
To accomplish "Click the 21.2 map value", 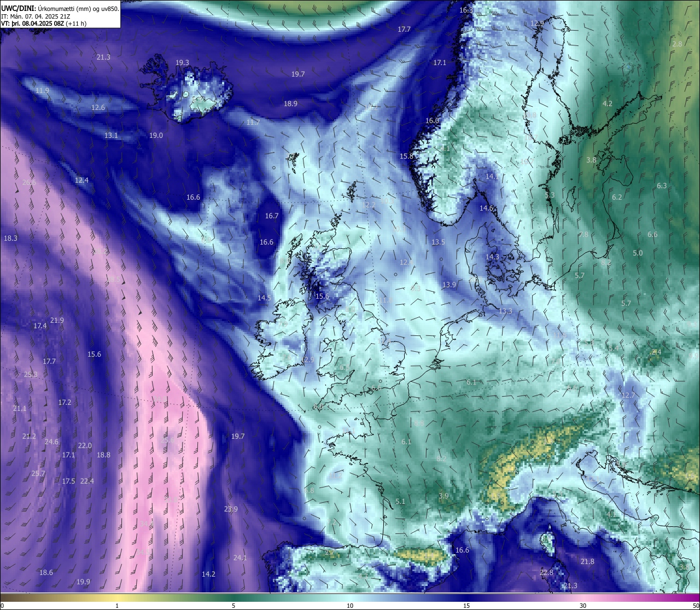I will 29,437.
